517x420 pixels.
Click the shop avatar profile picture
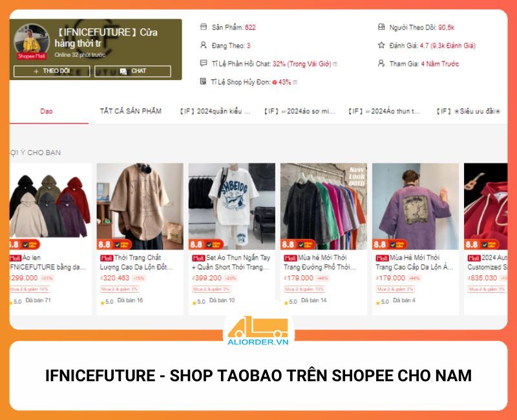pyautogui.click(x=32, y=39)
